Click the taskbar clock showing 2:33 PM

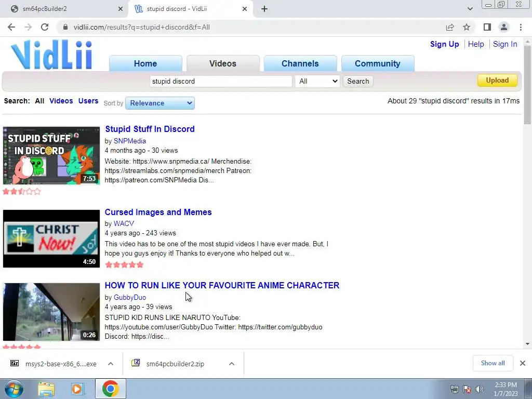click(x=506, y=389)
